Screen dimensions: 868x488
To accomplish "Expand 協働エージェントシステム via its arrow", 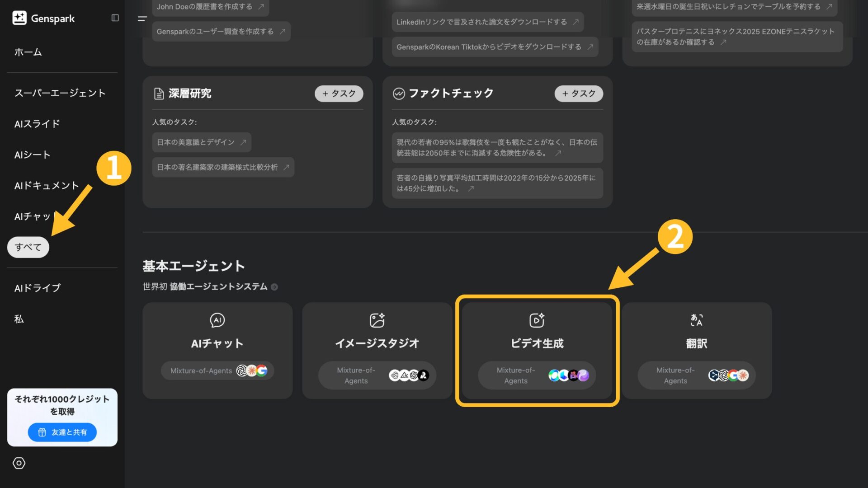I will (x=274, y=286).
